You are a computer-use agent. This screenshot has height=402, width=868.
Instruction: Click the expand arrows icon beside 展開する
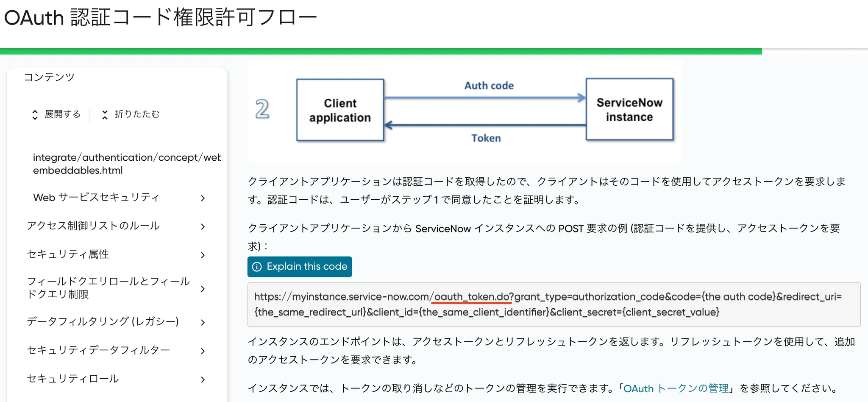[x=35, y=115]
